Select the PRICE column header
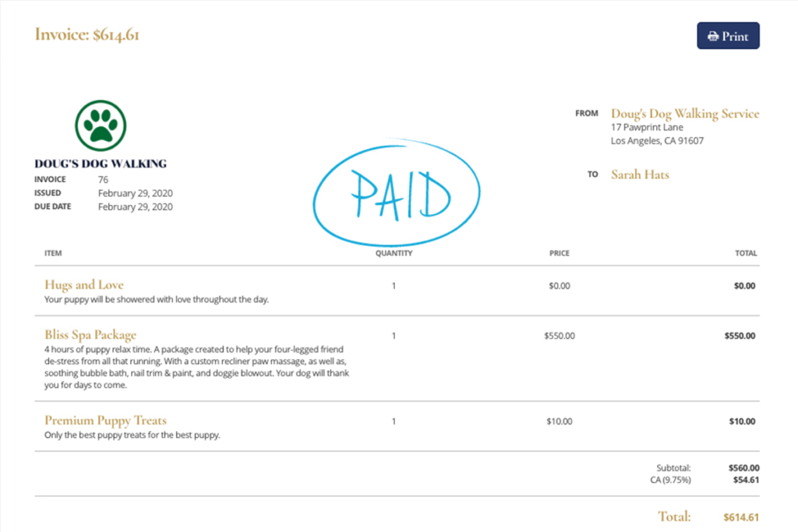This screenshot has width=798, height=532. (x=559, y=253)
